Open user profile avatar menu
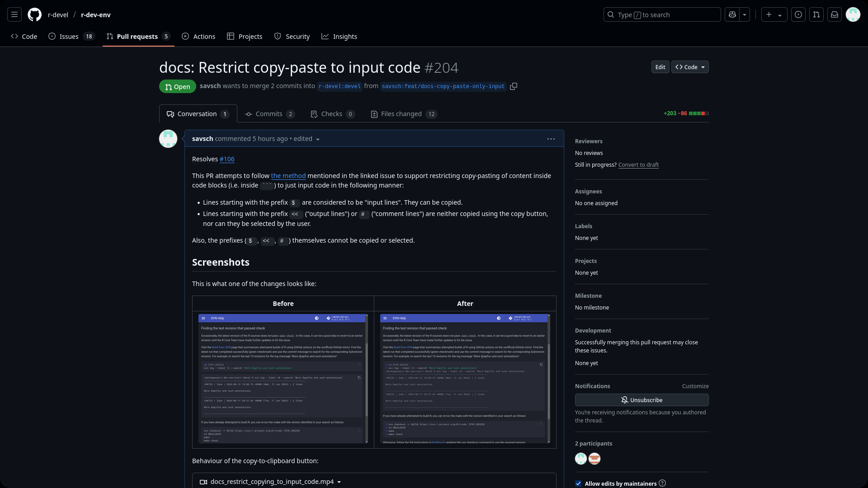 [x=853, y=15]
